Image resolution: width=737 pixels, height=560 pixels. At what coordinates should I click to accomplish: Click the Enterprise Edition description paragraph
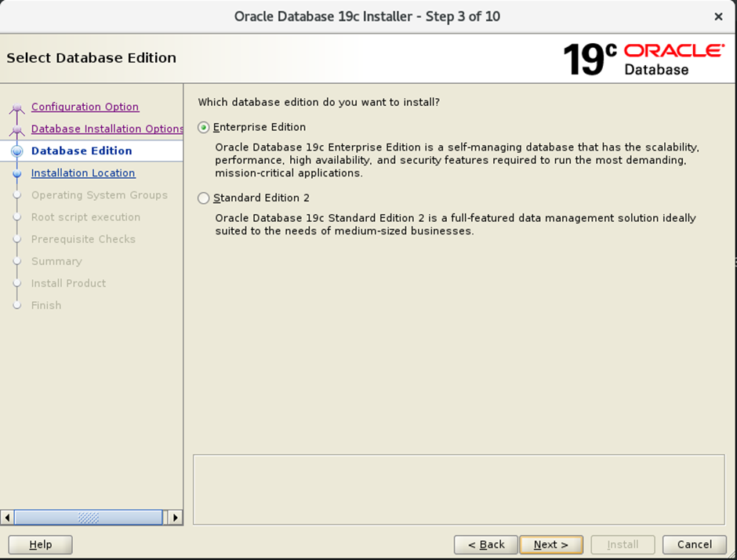point(457,160)
